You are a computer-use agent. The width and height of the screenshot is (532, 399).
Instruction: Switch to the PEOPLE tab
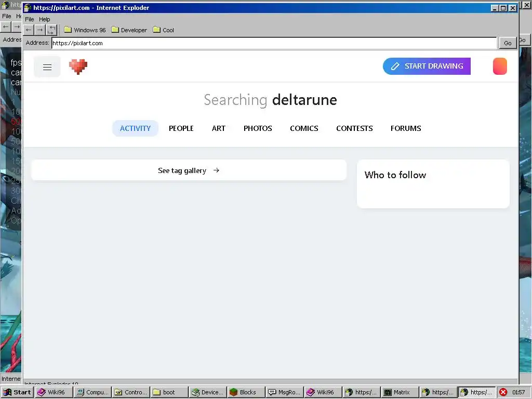(x=181, y=128)
